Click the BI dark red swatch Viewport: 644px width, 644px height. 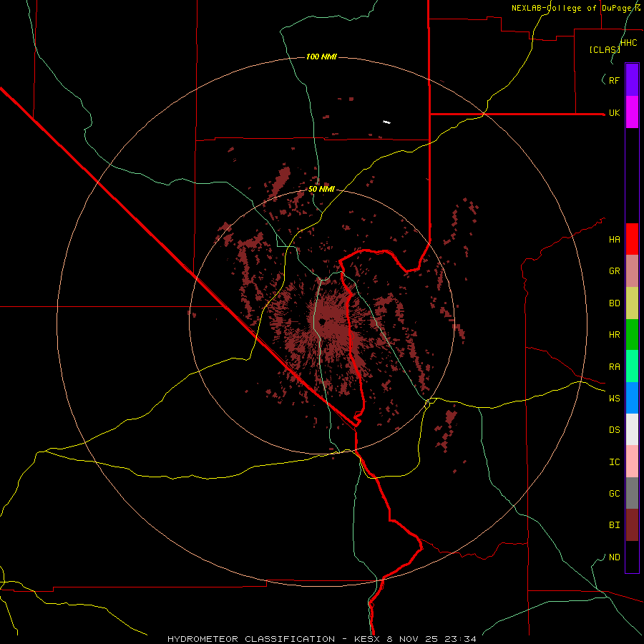[632, 525]
